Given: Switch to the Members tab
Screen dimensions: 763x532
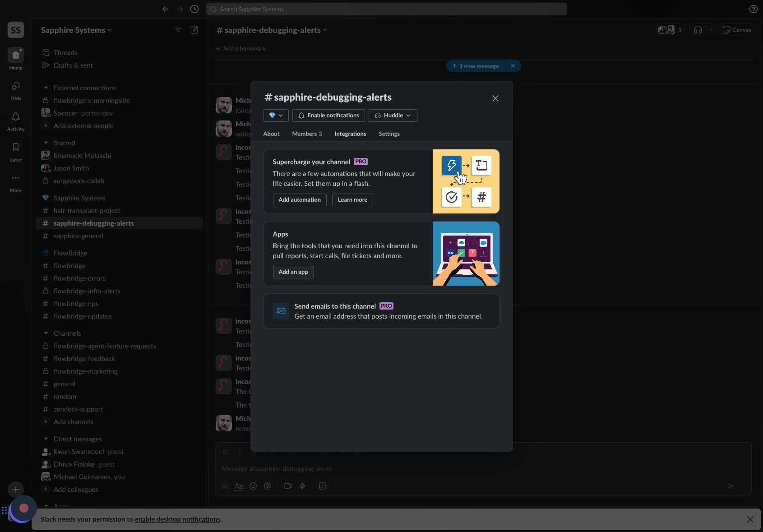Looking at the screenshot, I should [x=307, y=134].
